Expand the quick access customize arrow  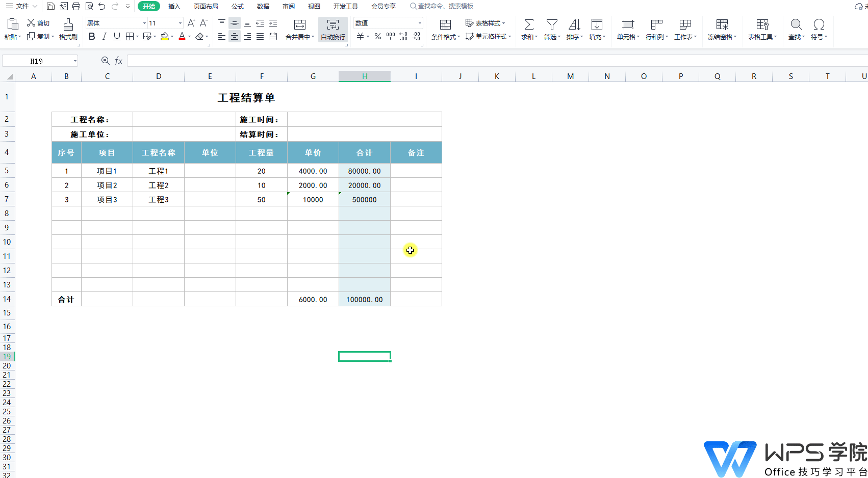(127, 6)
